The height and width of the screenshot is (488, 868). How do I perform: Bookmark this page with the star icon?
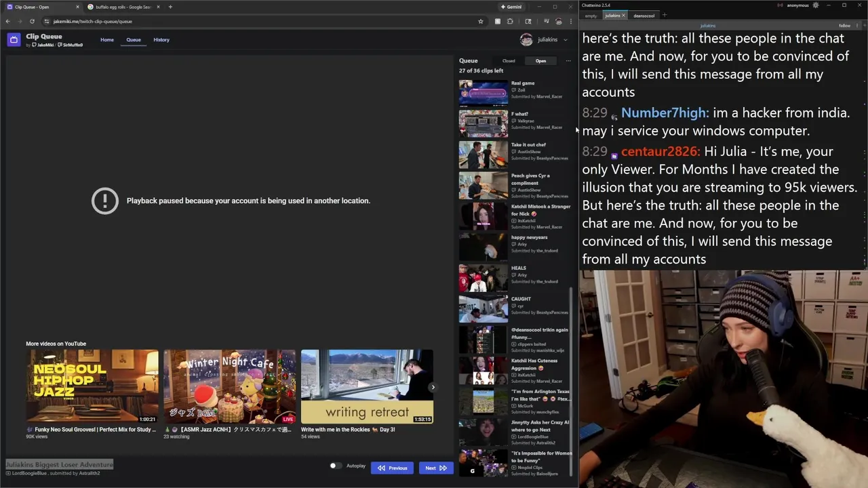481,21
